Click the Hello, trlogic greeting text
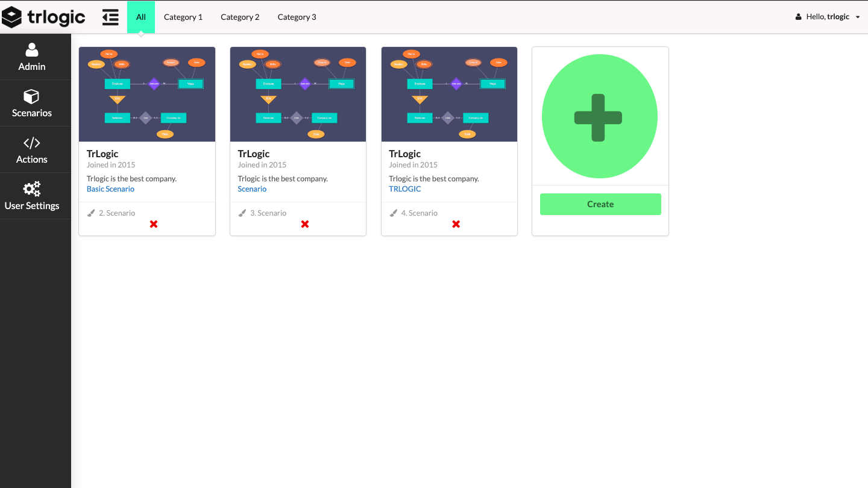The image size is (868, 488). pos(828,17)
